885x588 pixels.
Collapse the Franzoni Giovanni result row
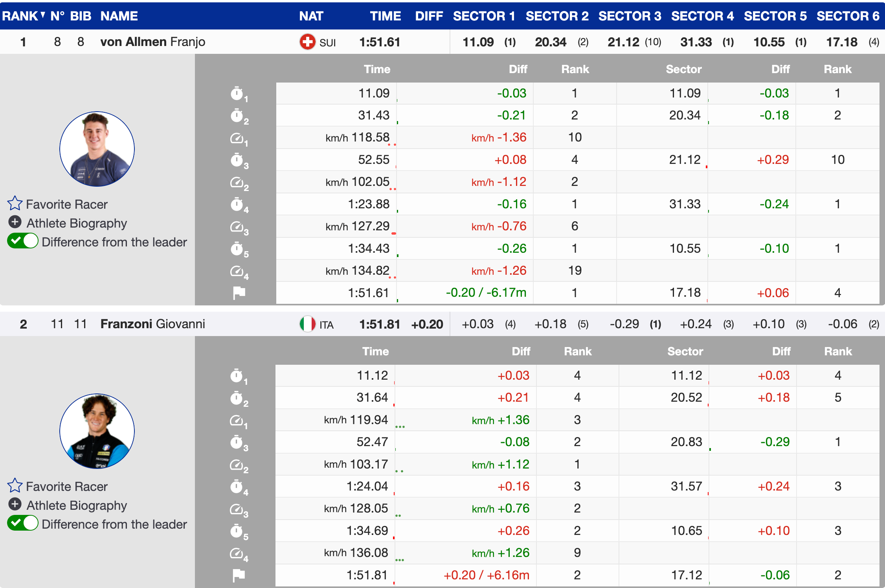tap(152, 324)
